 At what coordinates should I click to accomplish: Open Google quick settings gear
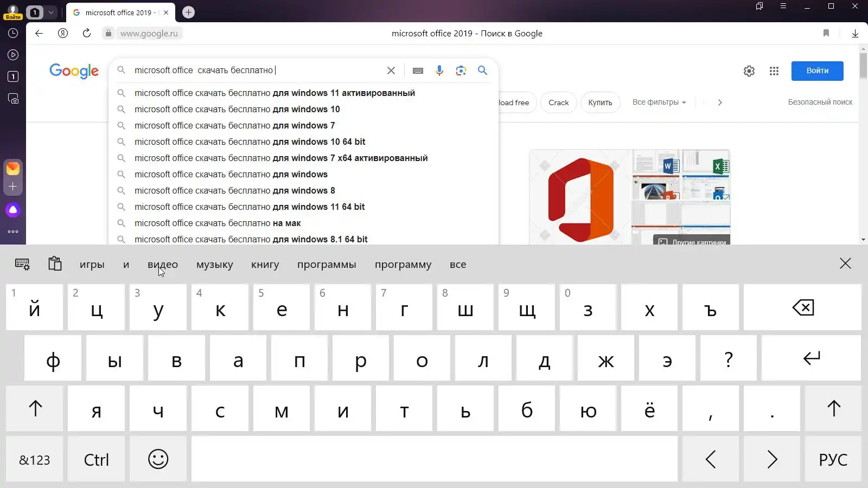pos(749,71)
